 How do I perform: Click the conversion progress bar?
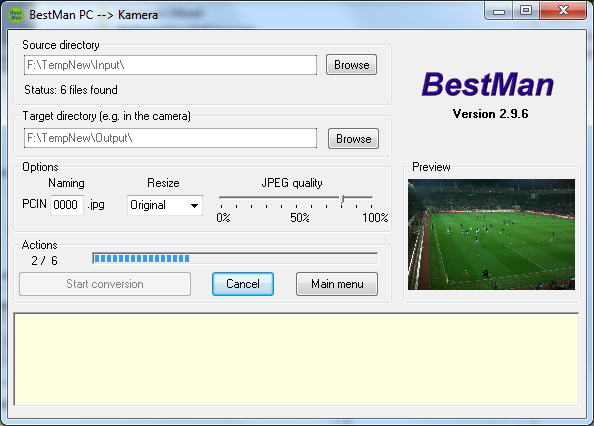pos(235,258)
